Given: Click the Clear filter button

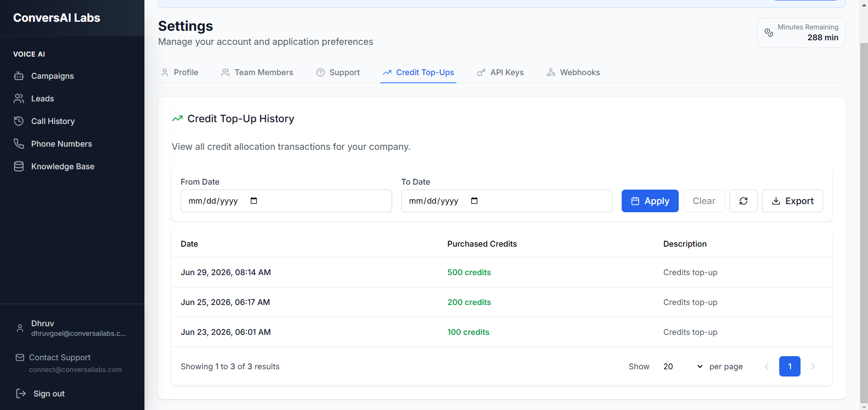Looking at the screenshot, I should point(704,201).
